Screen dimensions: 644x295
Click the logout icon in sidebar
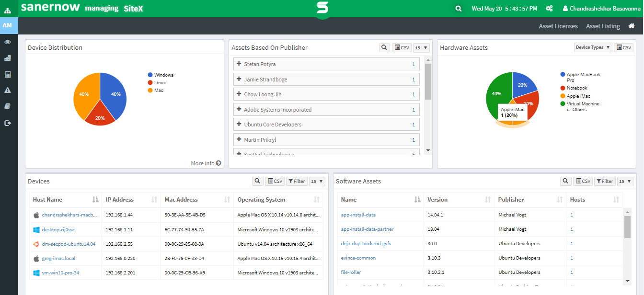(8, 123)
